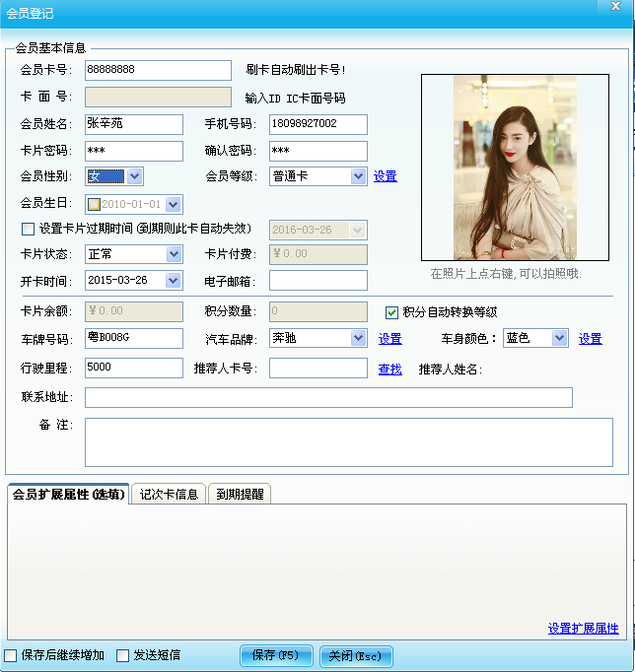Screen dimensions: 635x672
Task: Expand the 车身颜色 蓝色 dropdown
Action: click(559, 338)
